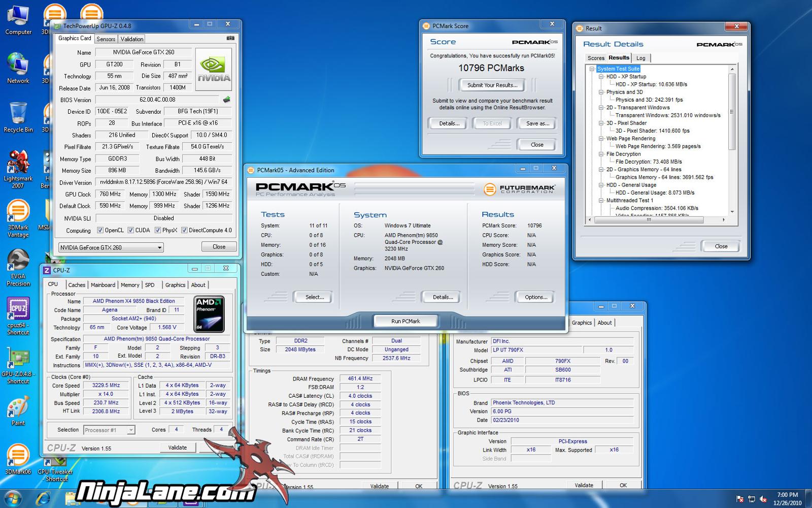
Task: Collapse the HDD - General Usage node
Action: pyautogui.click(x=601, y=185)
